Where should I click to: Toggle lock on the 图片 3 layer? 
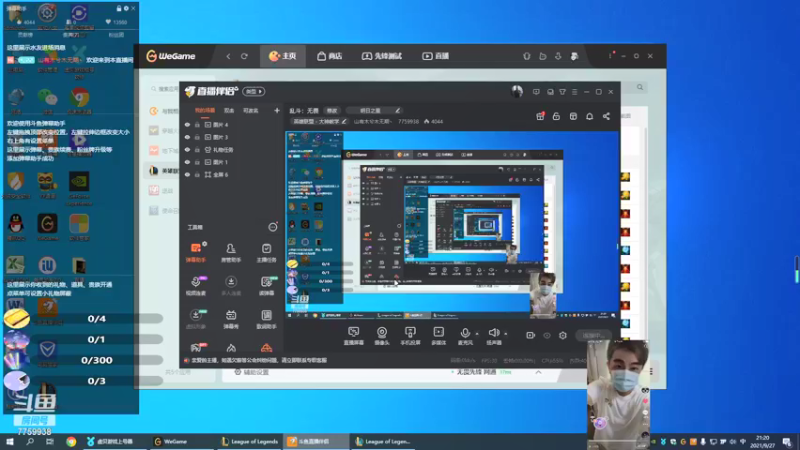197,137
